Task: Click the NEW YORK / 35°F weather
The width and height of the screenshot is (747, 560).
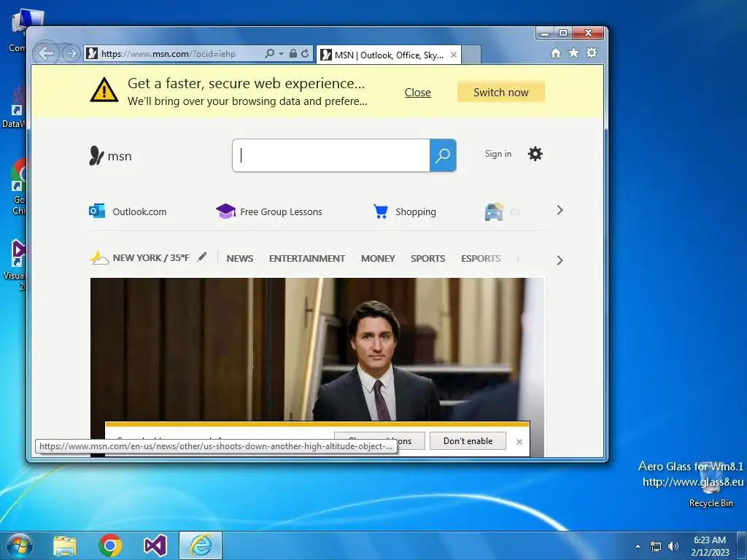Action: [x=151, y=257]
